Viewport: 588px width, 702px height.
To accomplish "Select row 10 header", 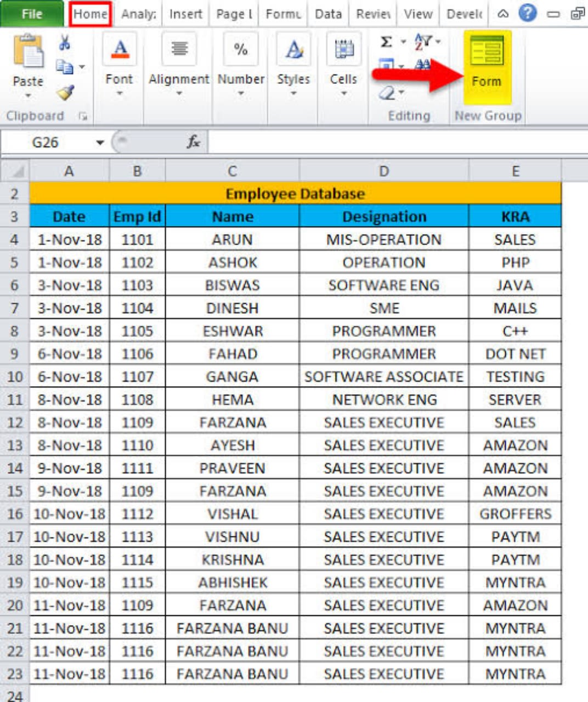I will 15,377.
